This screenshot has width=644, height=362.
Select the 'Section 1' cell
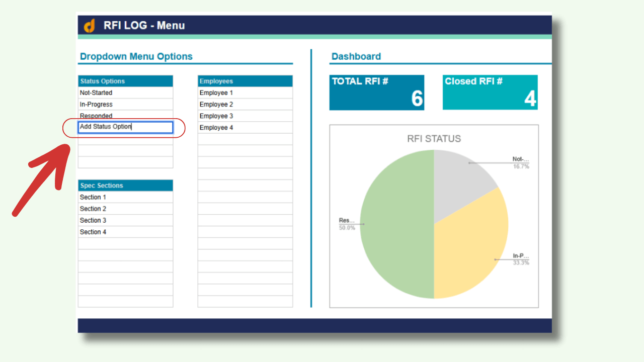(x=126, y=197)
